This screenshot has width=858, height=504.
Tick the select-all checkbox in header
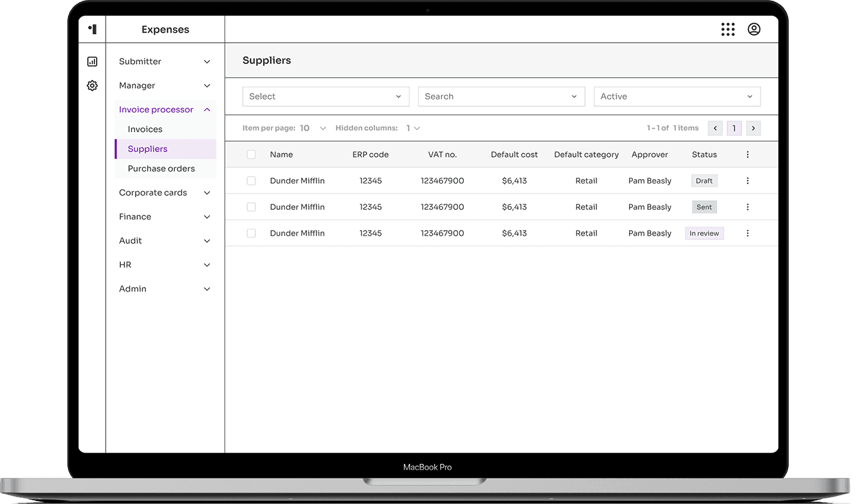click(252, 155)
